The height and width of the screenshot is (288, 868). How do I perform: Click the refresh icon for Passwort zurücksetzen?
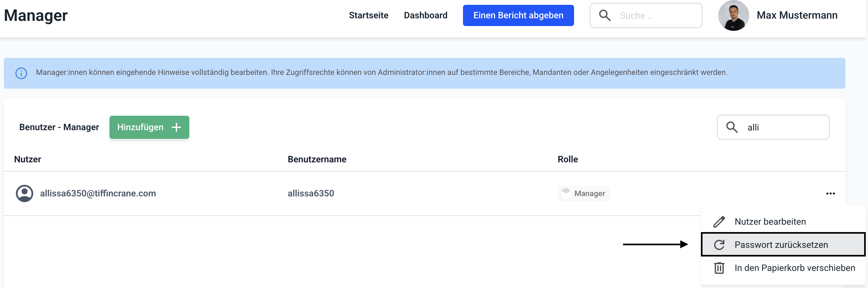[719, 245]
